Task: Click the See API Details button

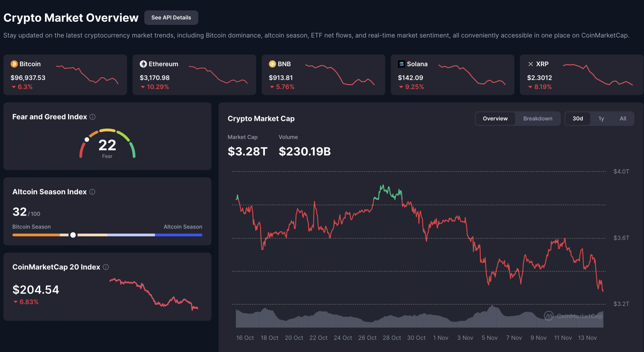Action: pos(171,18)
